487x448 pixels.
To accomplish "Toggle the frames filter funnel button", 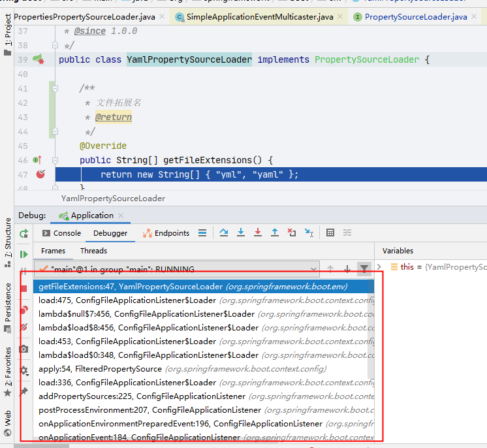I will (x=364, y=268).
